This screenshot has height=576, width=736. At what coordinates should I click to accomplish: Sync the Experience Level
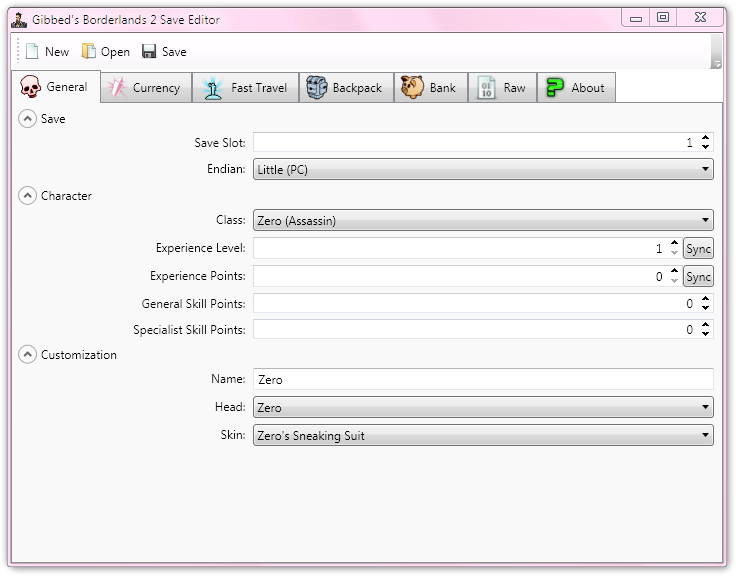(698, 248)
